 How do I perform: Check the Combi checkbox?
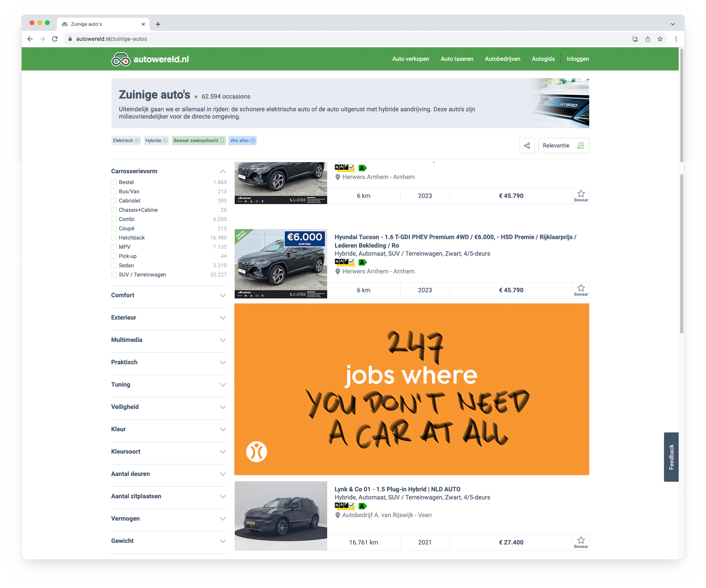[114, 219]
